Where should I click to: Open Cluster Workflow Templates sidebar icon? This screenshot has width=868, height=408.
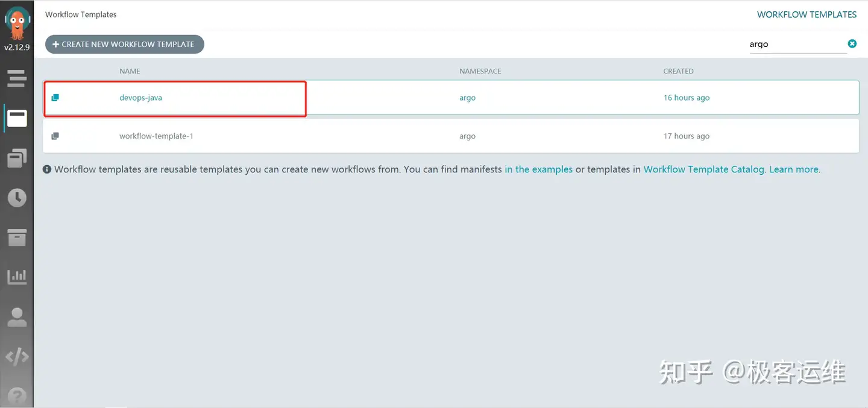(x=17, y=158)
